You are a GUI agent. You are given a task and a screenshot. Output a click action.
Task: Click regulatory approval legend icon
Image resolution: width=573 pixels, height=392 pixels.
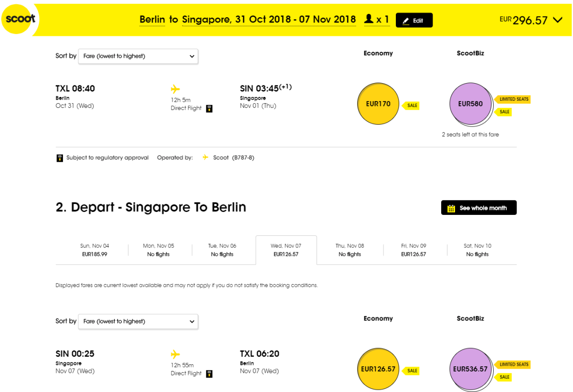point(60,158)
